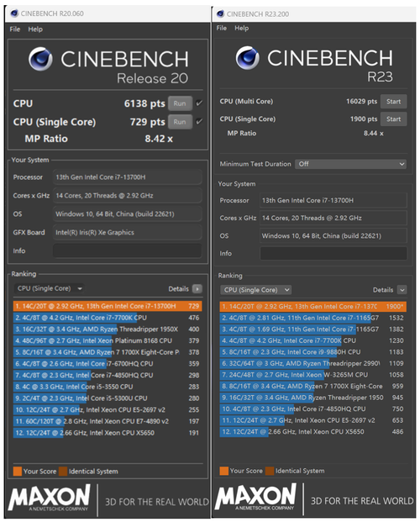The image size is (420, 522).
Task: Select R20 row Ryzen Threadripper 1950X 400
Action: click(108, 330)
